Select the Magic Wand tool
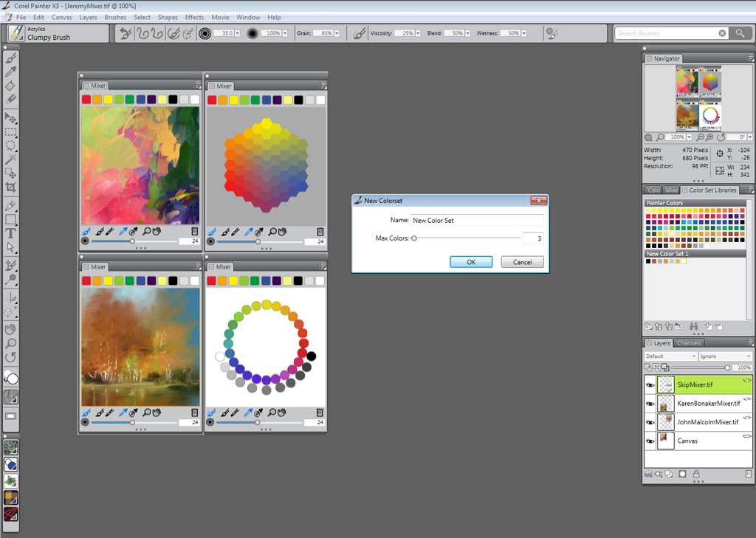This screenshot has width=756, height=538. 11,158
